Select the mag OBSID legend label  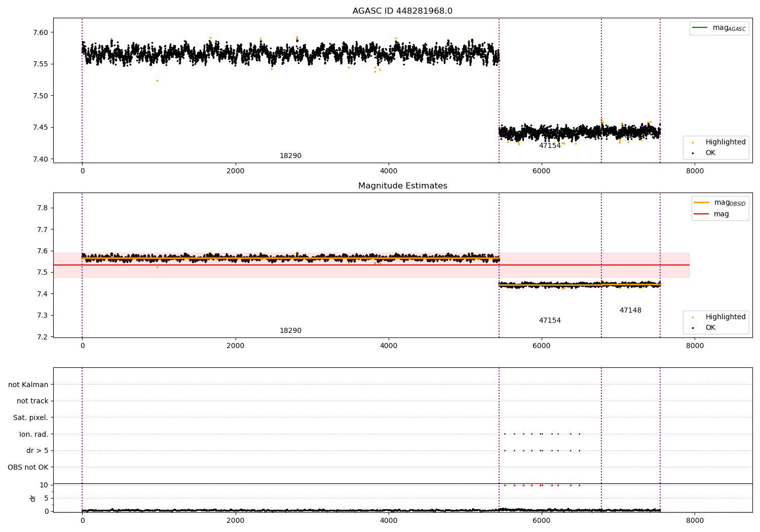pyautogui.click(x=730, y=203)
